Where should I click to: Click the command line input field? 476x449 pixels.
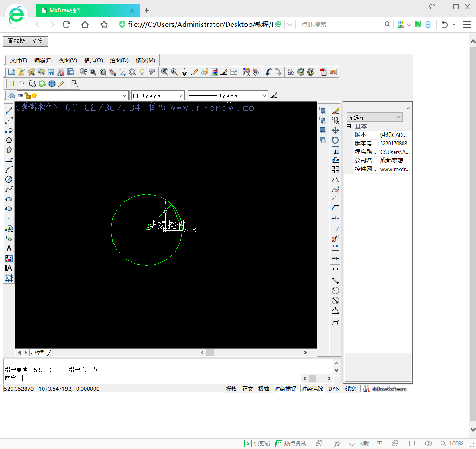(161, 378)
